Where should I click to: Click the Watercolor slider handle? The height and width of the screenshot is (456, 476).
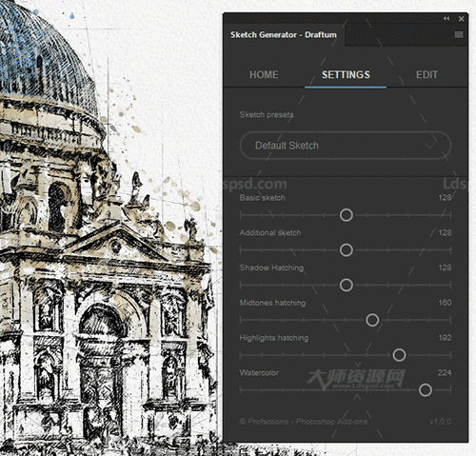pyautogui.click(x=425, y=389)
